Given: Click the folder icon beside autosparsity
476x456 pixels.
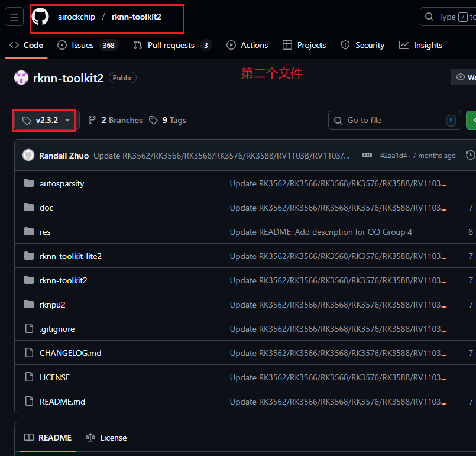Looking at the screenshot, I should [x=29, y=183].
